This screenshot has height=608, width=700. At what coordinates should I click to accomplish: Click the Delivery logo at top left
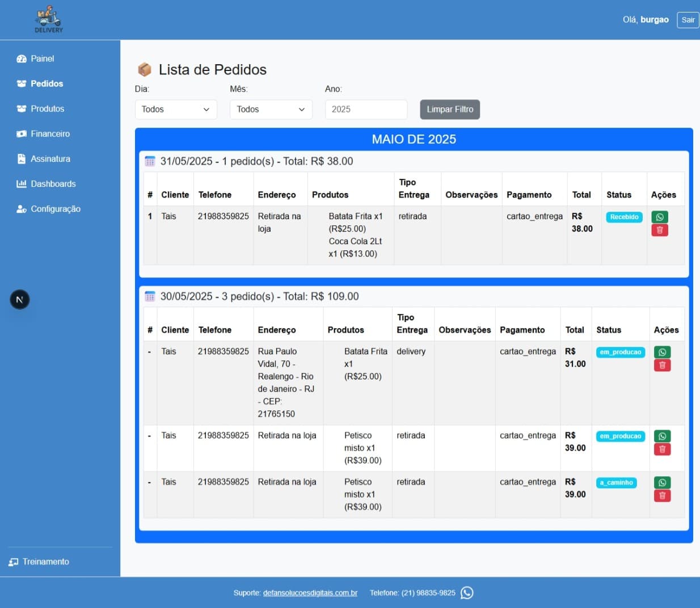click(x=49, y=20)
